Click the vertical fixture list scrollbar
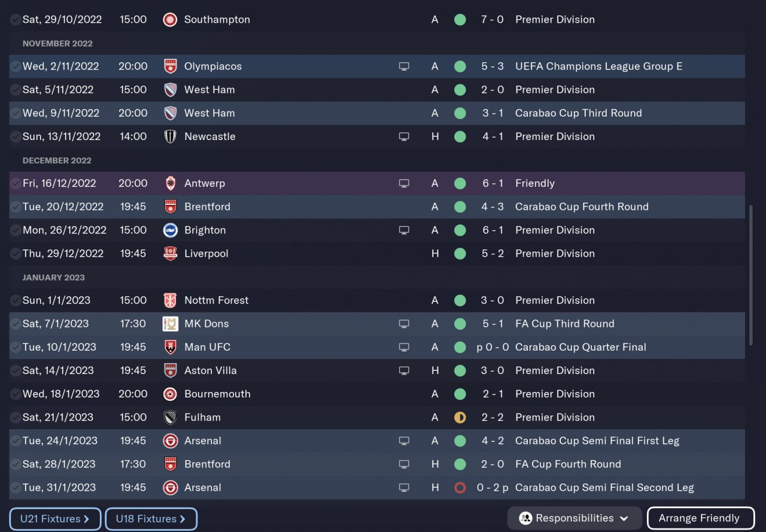The image size is (766, 532). point(751,275)
